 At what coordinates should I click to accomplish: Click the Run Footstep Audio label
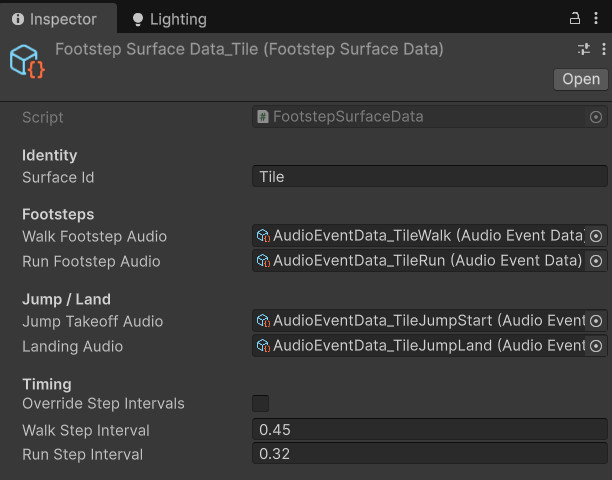pos(91,261)
